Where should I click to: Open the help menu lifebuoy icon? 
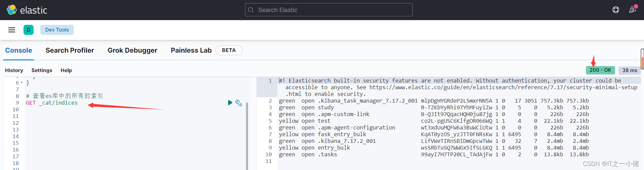pos(616,10)
